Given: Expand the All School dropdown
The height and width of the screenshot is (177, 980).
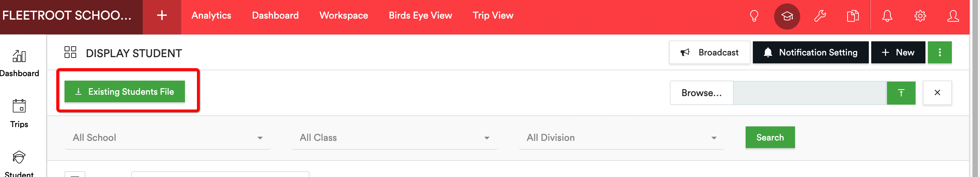Looking at the screenshot, I should pyautogui.click(x=168, y=138).
